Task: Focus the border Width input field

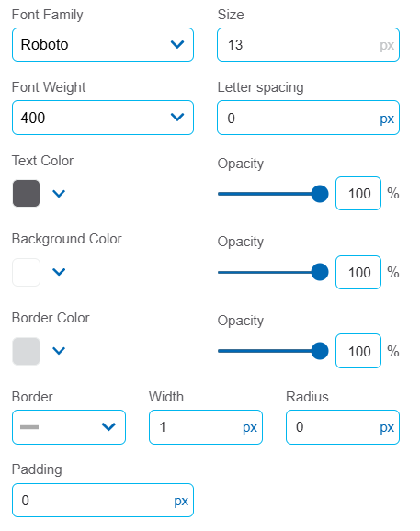Action: [206, 427]
